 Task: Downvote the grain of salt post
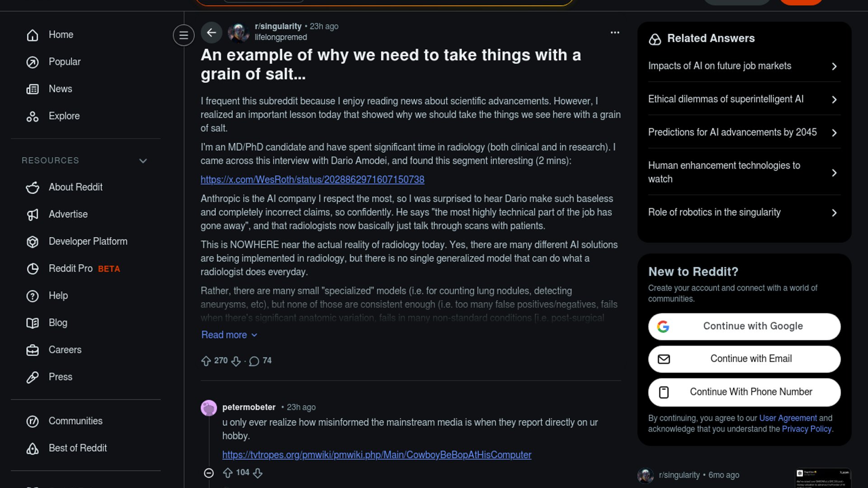point(236,361)
